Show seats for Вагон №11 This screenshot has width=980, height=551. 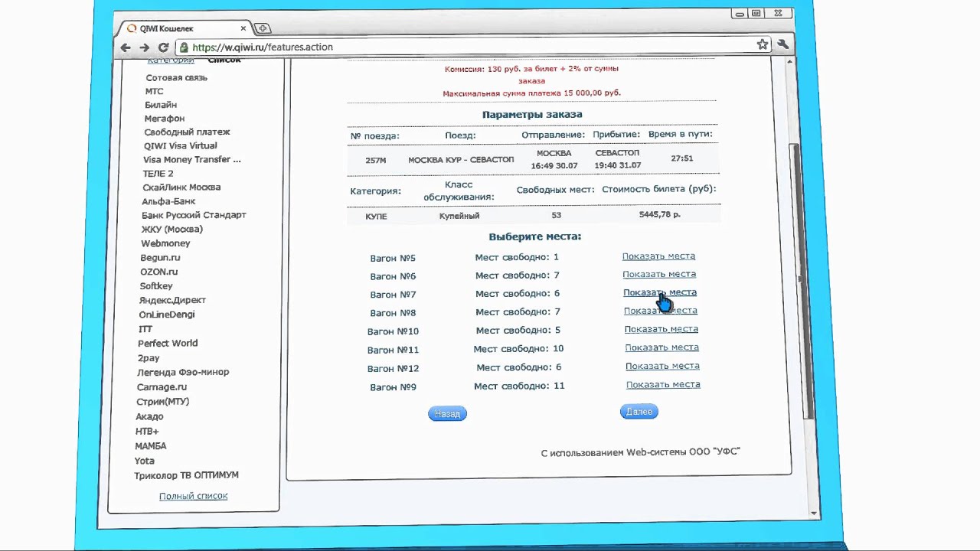pyautogui.click(x=661, y=347)
